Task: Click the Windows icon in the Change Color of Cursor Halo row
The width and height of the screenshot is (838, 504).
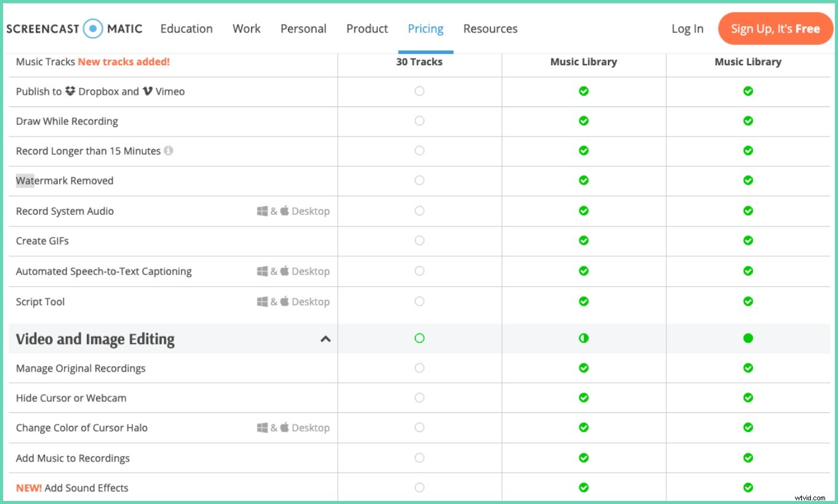Action: (263, 428)
